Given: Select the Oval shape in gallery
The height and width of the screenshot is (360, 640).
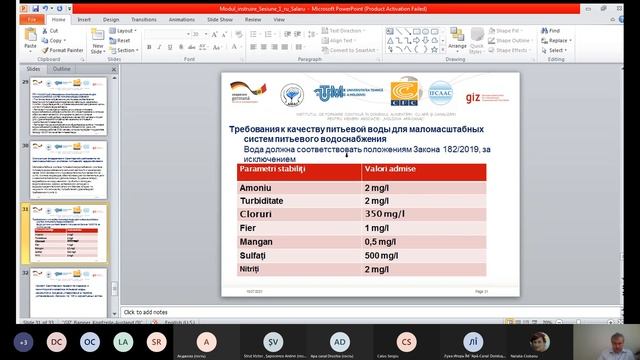Looking at the screenshot, I should coord(426,31).
